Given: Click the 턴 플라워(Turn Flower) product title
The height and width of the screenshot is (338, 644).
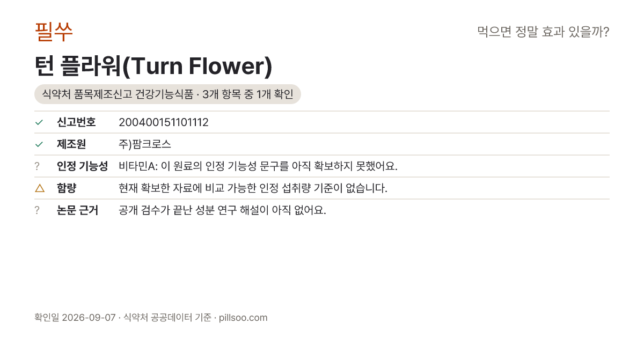Looking at the screenshot, I should pyautogui.click(x=153, y=66).
